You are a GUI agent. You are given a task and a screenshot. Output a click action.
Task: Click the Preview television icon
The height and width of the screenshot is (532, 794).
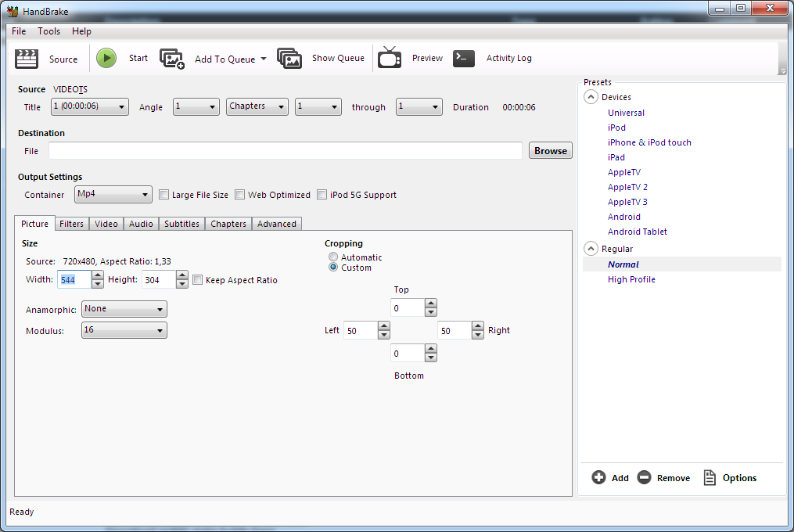pos(390,57)
